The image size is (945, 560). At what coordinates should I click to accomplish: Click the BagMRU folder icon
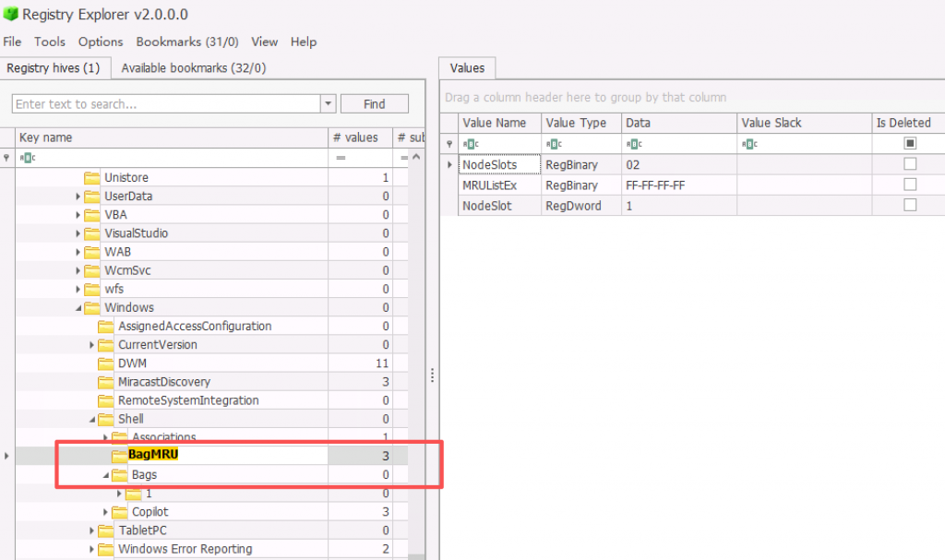coord(119,456)
